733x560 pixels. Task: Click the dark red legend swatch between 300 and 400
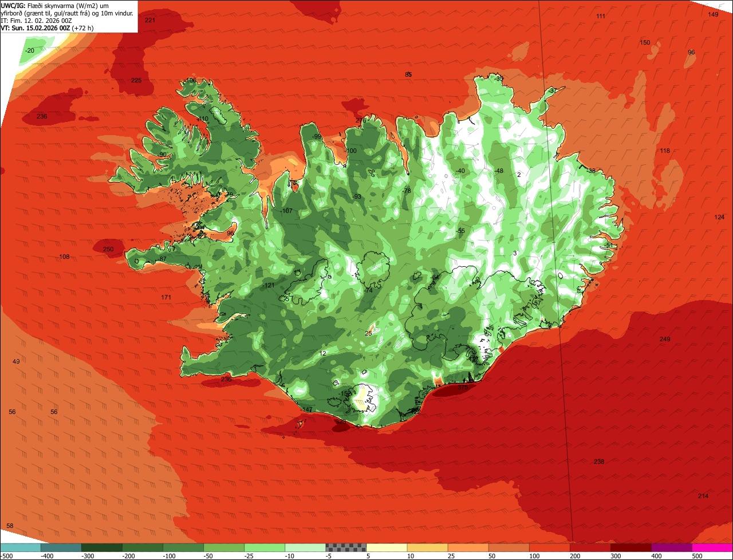[631, 547]
